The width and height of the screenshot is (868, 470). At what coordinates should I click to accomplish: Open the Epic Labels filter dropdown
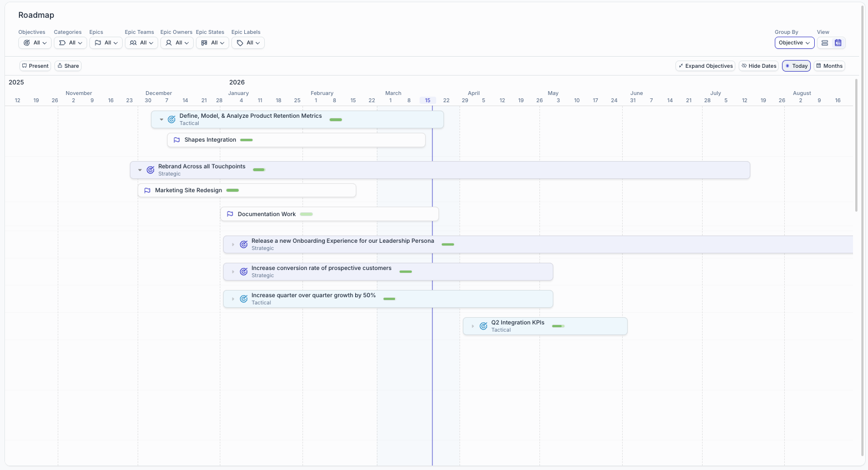pyautogui.click(x=248, y=43)
